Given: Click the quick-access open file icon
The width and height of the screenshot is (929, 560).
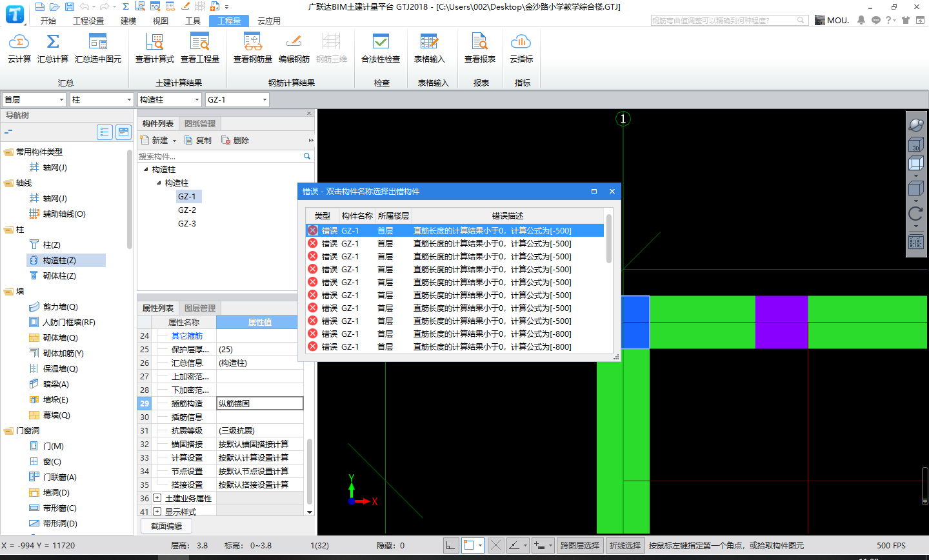Looking at the screenshot, I should pyautogui.click(x=54, y=6).
